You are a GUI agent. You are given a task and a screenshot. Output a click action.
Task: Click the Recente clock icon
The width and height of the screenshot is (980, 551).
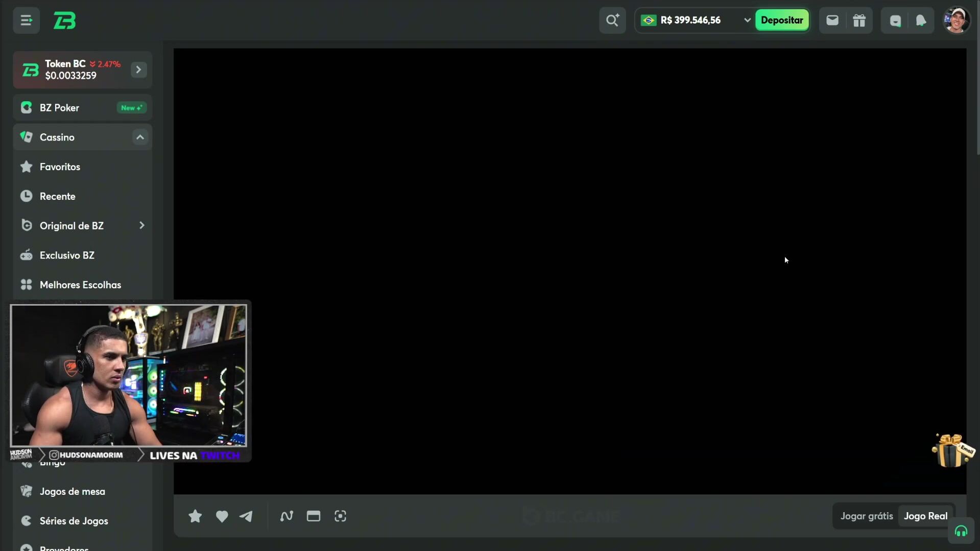[27, 196]
